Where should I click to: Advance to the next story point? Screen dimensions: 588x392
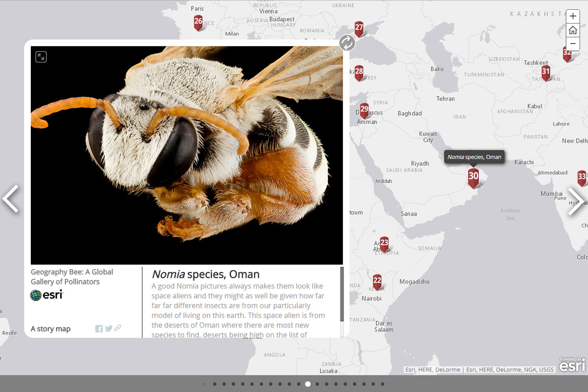point(576,201)
